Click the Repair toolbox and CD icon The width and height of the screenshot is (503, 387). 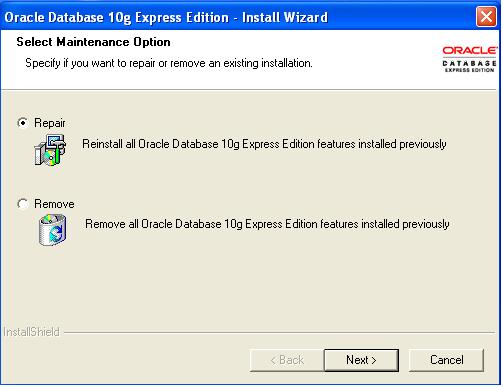tap(50, 150)
